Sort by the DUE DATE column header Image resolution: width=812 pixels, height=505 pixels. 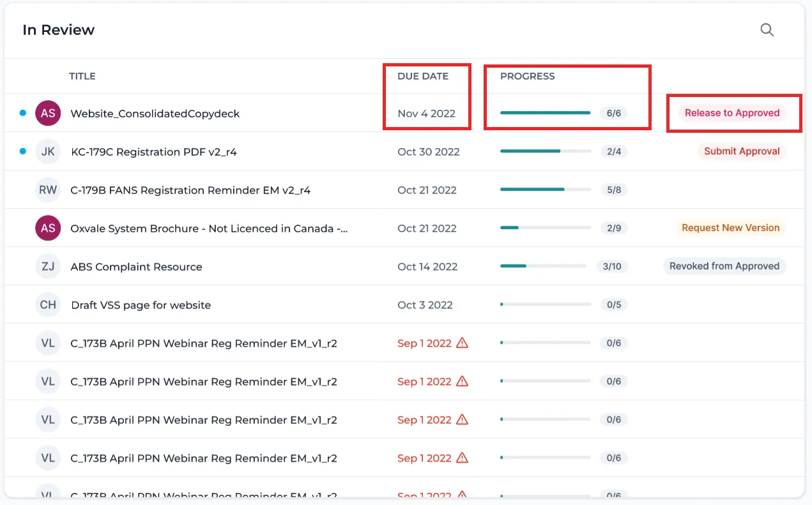[x=423, y=76]
